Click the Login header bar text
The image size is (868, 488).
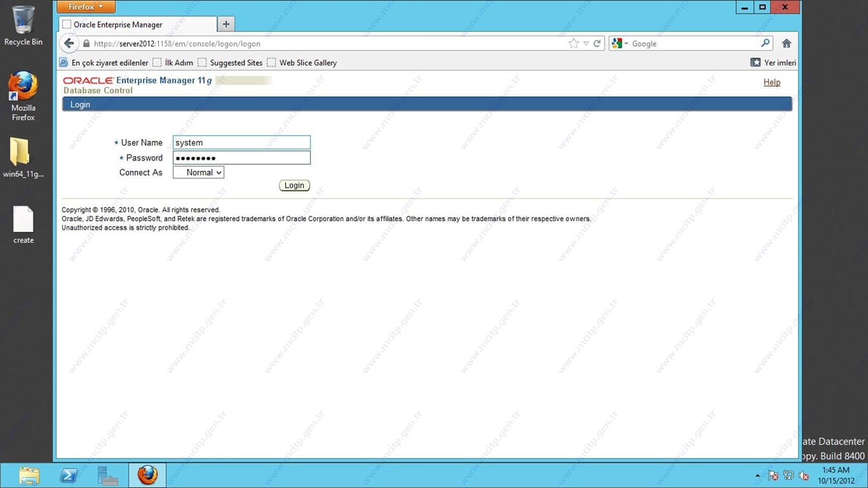tap(80, 104)
